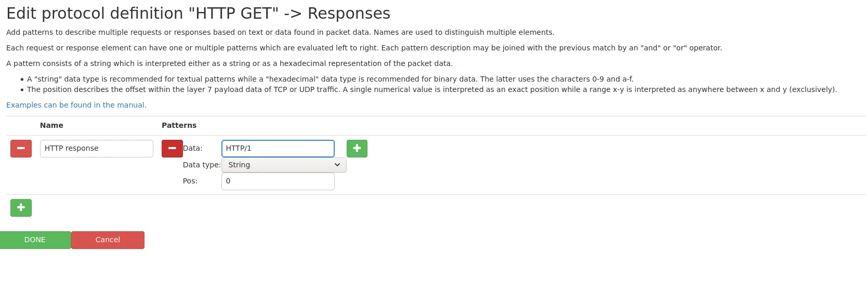Click the paragraph starting "Add patterns to describe"
Viewport: 868px width, 290px height.
[x=280, y=32]
